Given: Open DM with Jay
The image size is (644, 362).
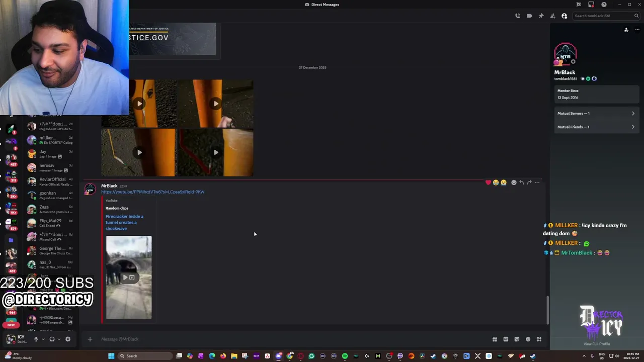Looking at the screenshot, I should (x=50, y=154).
